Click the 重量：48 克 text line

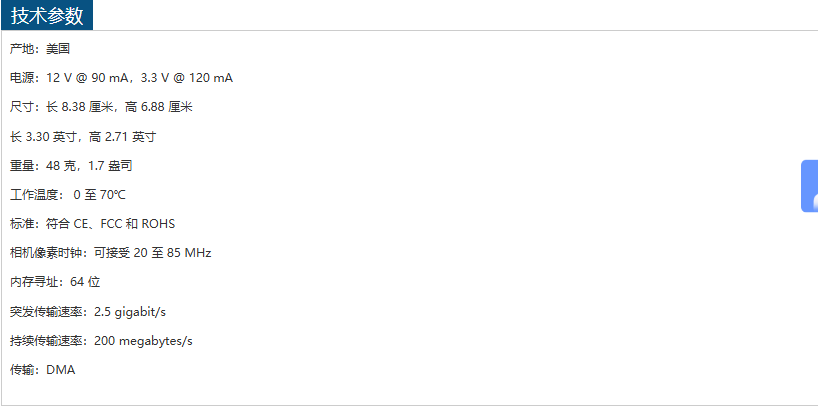point(71,166)
